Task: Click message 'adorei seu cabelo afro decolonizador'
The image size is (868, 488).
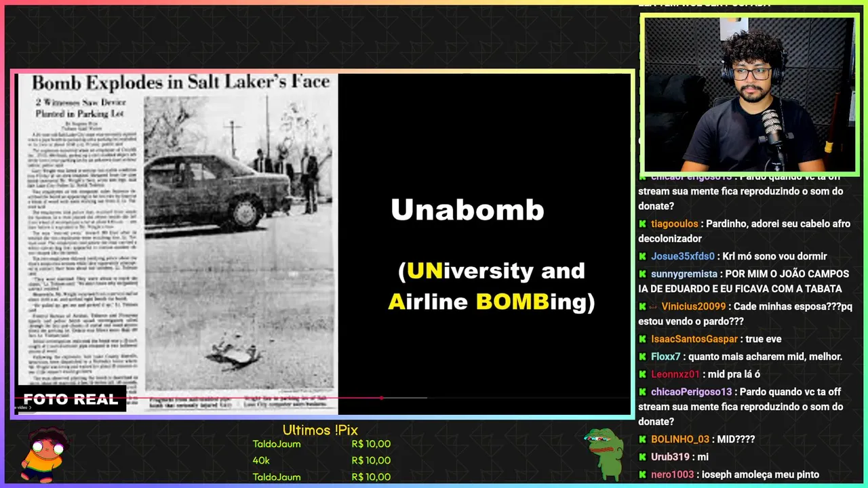Action: tap(744, 231)
